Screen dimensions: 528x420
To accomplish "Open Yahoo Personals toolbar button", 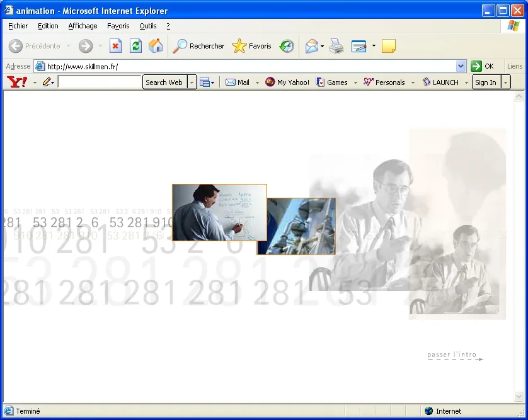I will (x=384, y=82).
